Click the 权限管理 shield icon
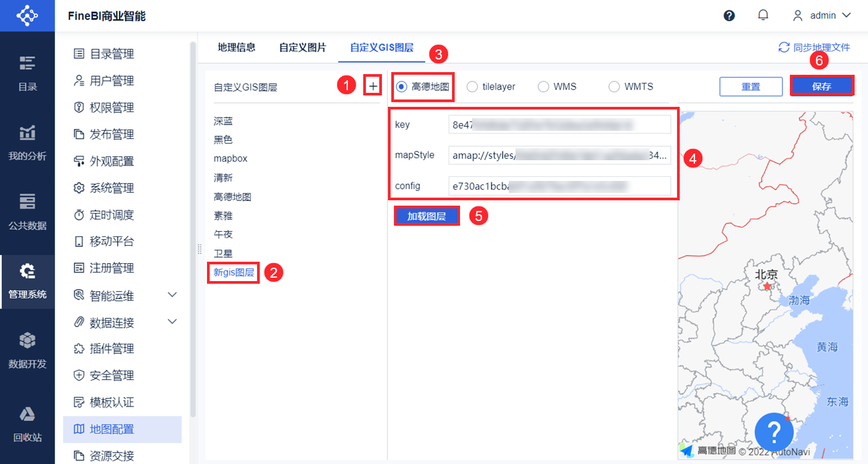The height and width of the screenshot is (464, 868). point(79,107)
